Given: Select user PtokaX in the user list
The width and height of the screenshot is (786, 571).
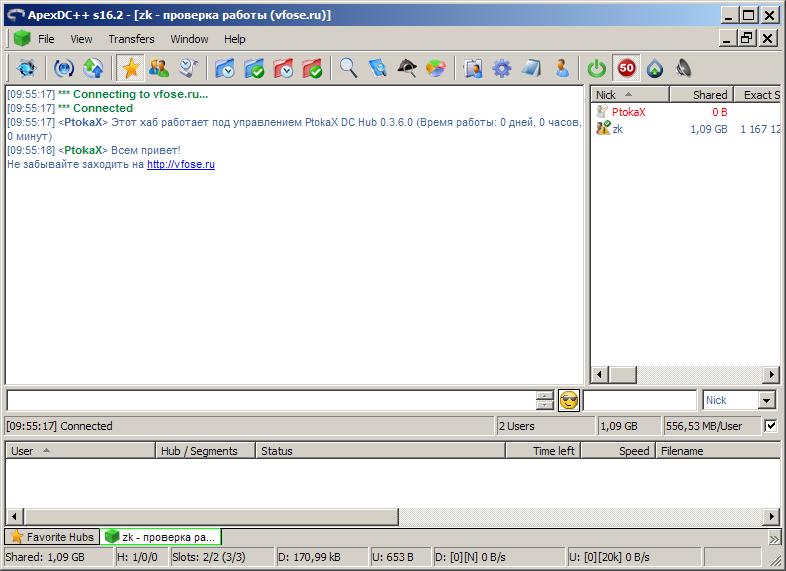Looking at the screenshot, I should coord(628,112).
